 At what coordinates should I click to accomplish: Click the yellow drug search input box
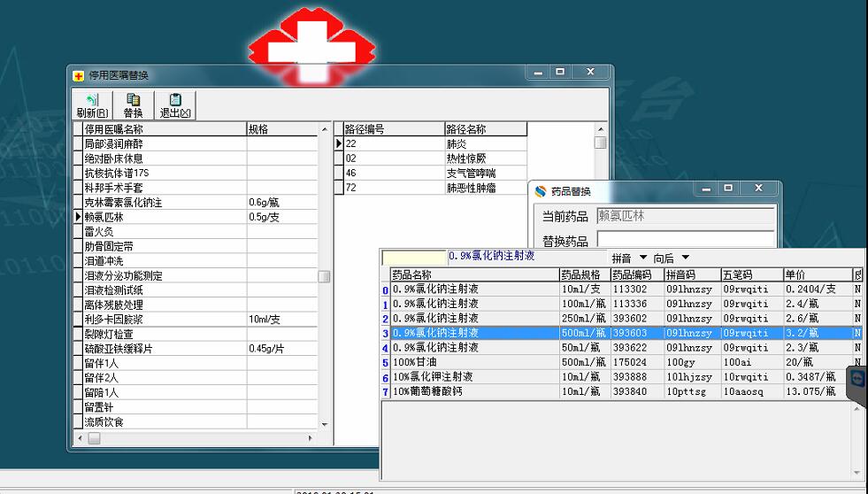(414, 258)
